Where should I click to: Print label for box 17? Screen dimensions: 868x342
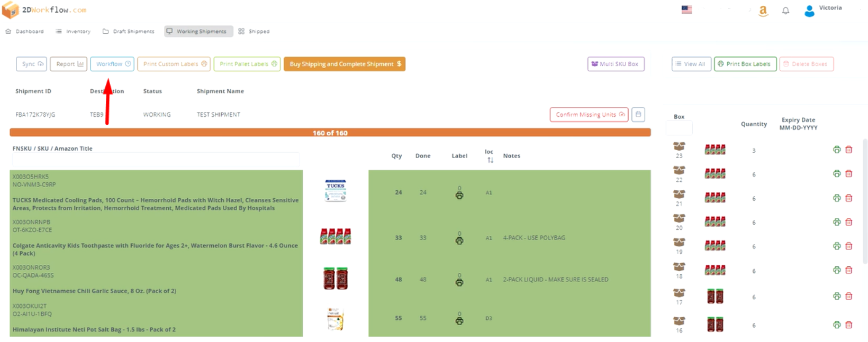click(837, 296)
